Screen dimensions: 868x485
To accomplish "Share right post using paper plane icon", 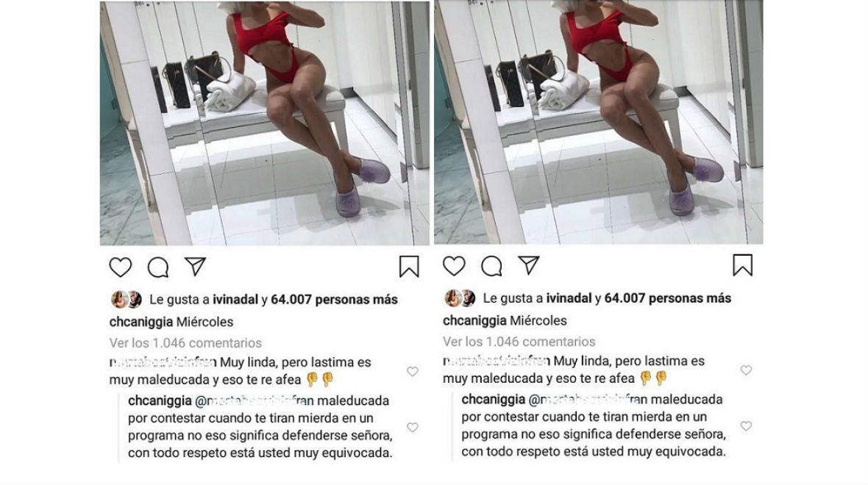I will [x=529, y=265].
